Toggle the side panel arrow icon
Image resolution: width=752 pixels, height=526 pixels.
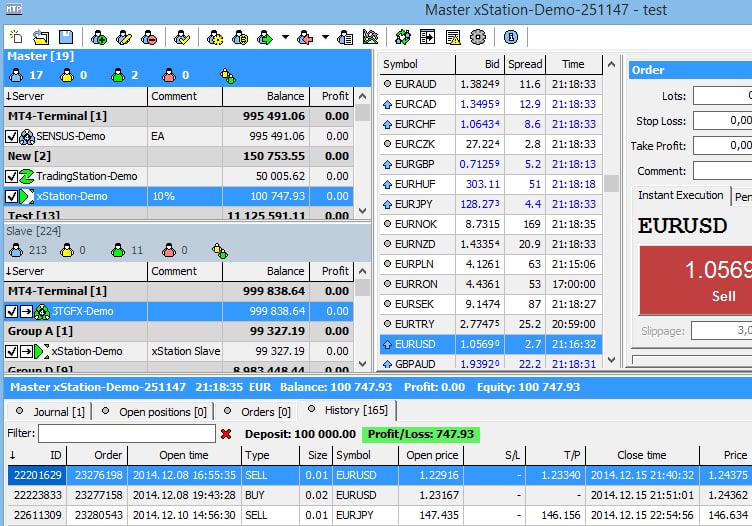(427, 37)
